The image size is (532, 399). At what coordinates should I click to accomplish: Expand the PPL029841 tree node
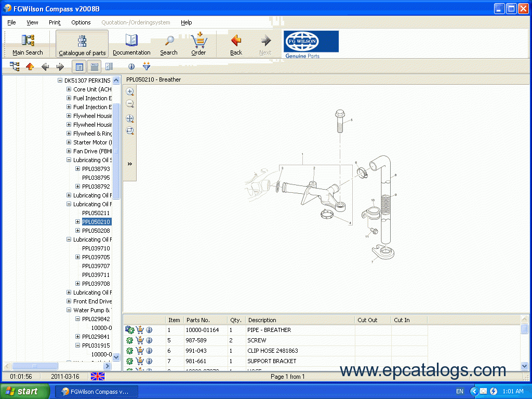coord(78,336)
